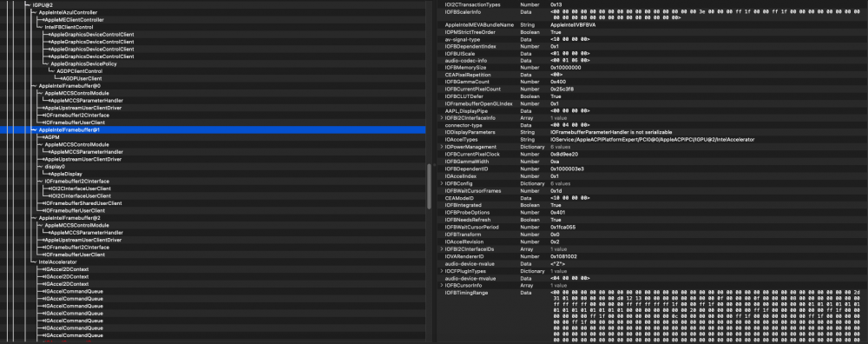Click the registry tree vertical scrollbar thumb
Screen dimensions: 868x344
click(429, 186)
